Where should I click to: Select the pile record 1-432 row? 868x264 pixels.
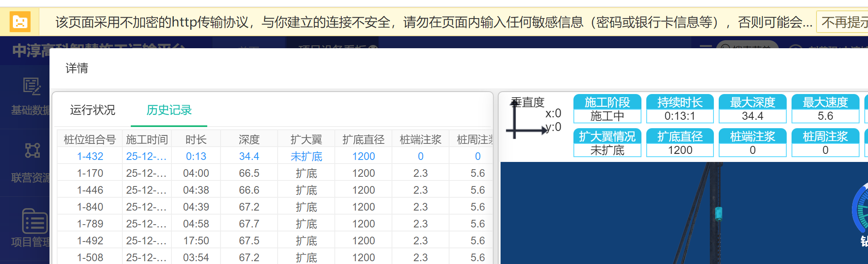(x=90, y=156)
